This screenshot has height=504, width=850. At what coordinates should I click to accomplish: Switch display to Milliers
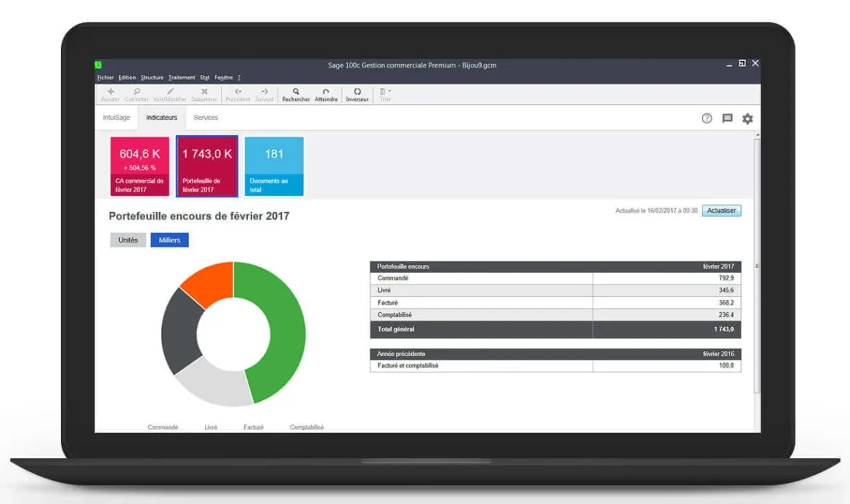169,240
